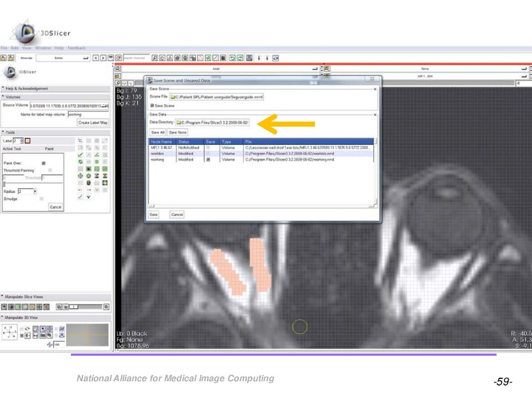Click the Save All button
Screen dimensions: 532x399
pos(158,132)
